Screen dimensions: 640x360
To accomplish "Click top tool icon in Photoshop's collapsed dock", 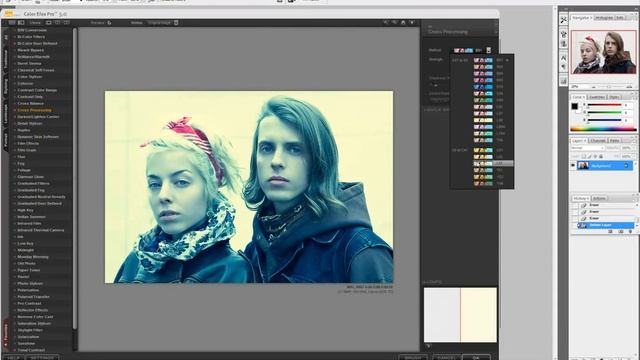I will (564, 20).
